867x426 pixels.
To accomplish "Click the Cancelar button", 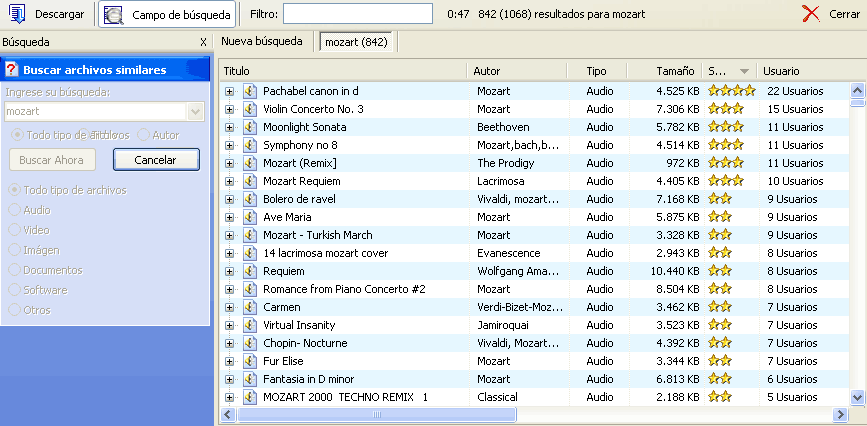I will tap(156, 160).
